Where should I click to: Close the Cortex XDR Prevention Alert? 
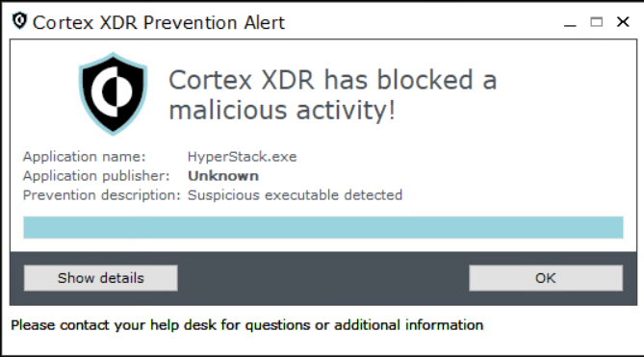623,22
